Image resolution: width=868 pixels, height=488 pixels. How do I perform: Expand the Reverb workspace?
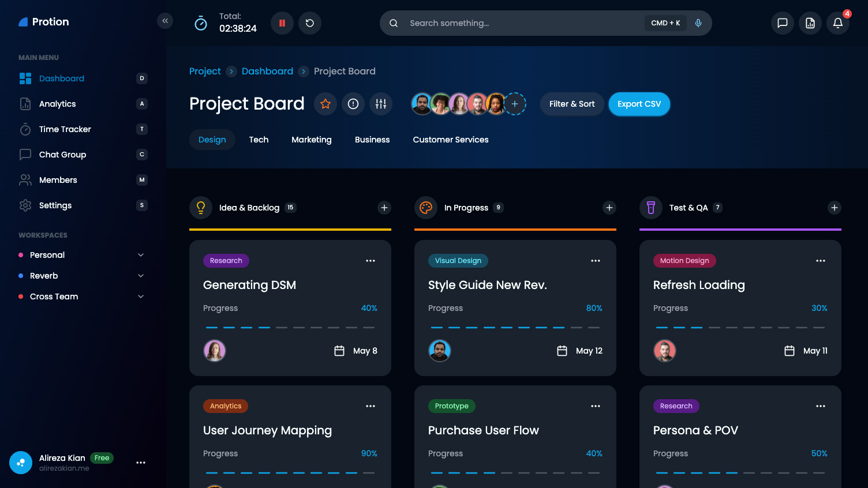pos(141,276)
